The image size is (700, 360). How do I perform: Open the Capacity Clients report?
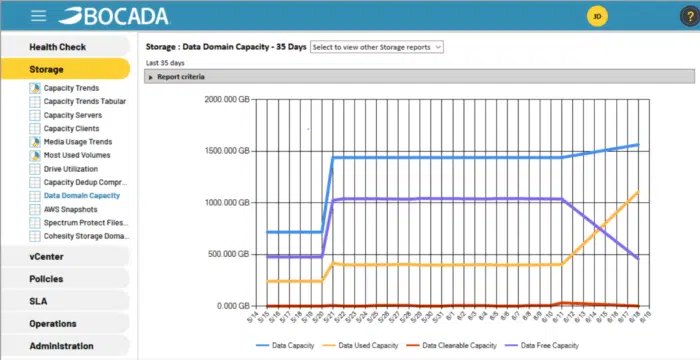pos(71,129)
